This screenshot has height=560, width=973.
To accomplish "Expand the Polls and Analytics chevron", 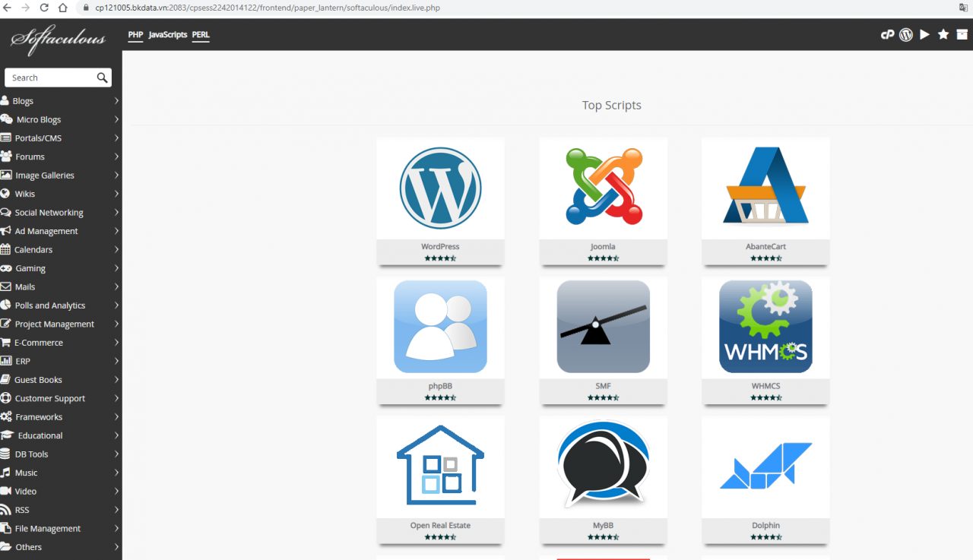I will (116, 305).
